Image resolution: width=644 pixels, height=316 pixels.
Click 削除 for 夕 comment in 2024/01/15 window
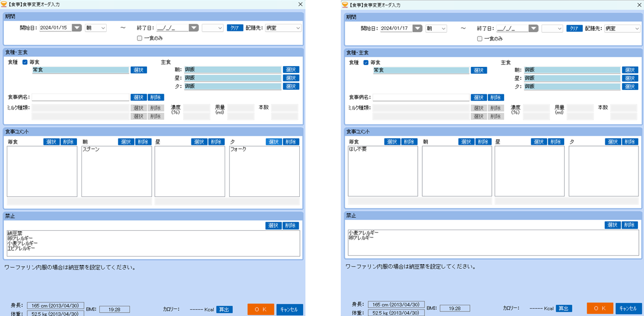click(x=291, y=141)
